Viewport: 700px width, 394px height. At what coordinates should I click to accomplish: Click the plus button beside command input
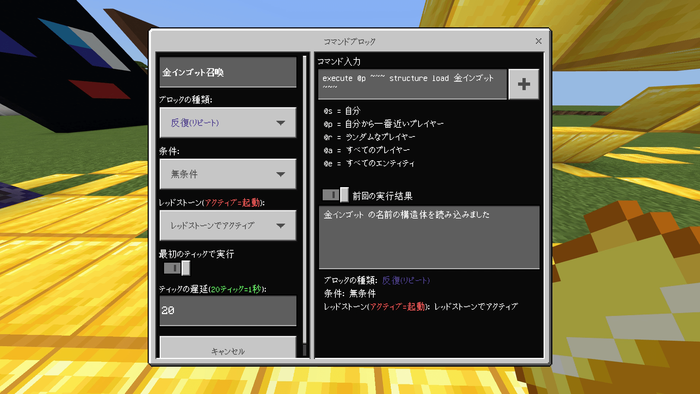pyautogui.click(x=524, y=84)
